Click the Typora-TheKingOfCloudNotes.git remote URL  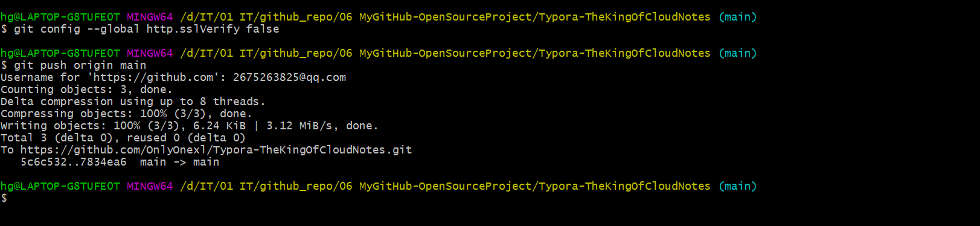click(x=216, y=150)
